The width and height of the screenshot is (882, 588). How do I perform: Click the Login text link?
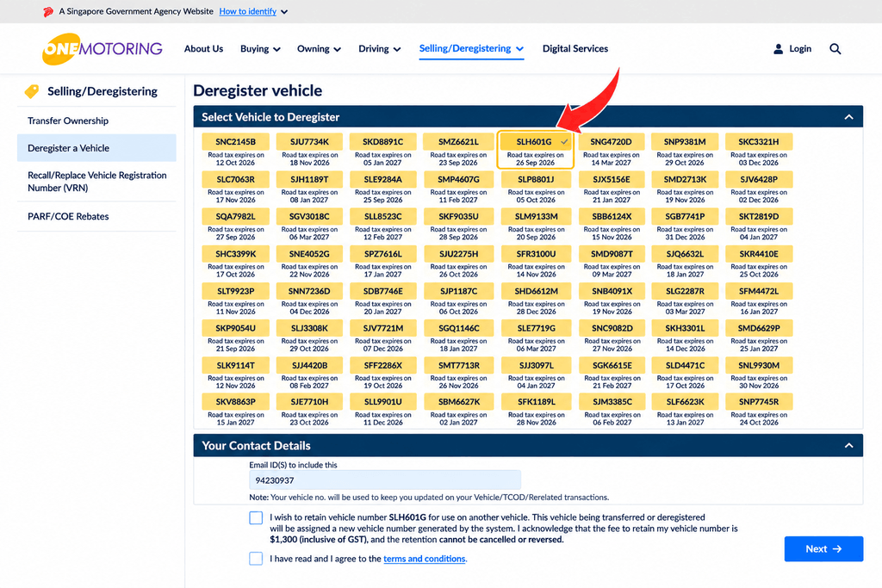click(x=800, y=49)
